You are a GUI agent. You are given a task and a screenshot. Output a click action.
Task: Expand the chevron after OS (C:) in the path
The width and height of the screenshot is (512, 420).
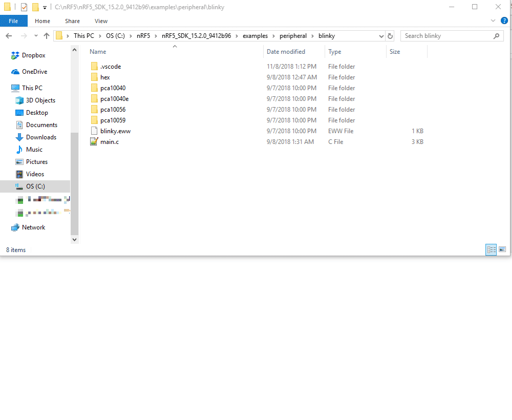[x=131, y=36]
